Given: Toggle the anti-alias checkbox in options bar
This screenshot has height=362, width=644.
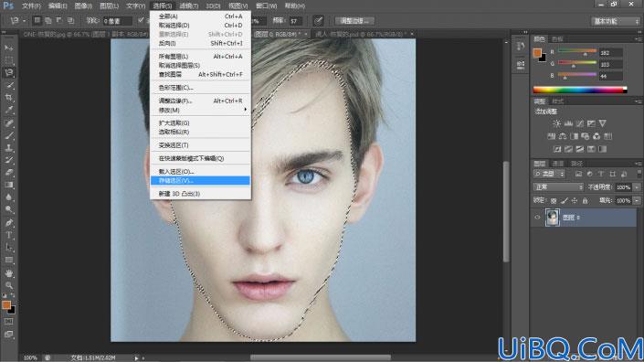Looking at the screenshot, I should [x=141, y=20].
